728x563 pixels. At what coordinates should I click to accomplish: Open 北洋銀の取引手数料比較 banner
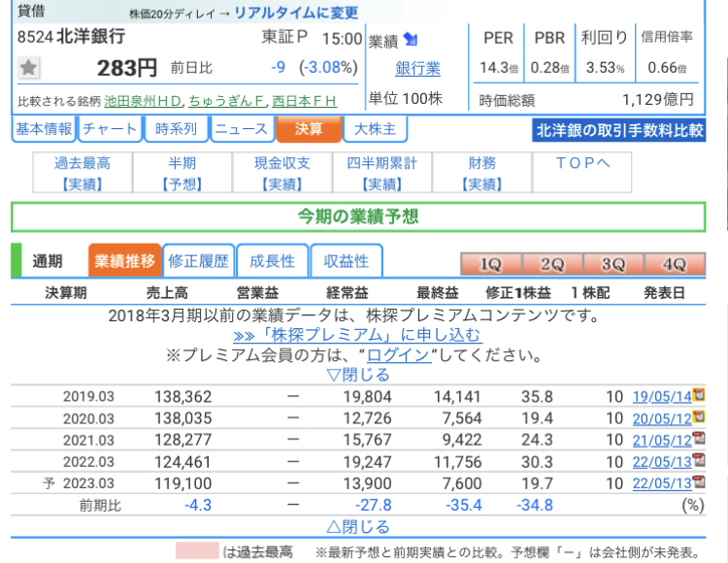(x=619, y=130)
